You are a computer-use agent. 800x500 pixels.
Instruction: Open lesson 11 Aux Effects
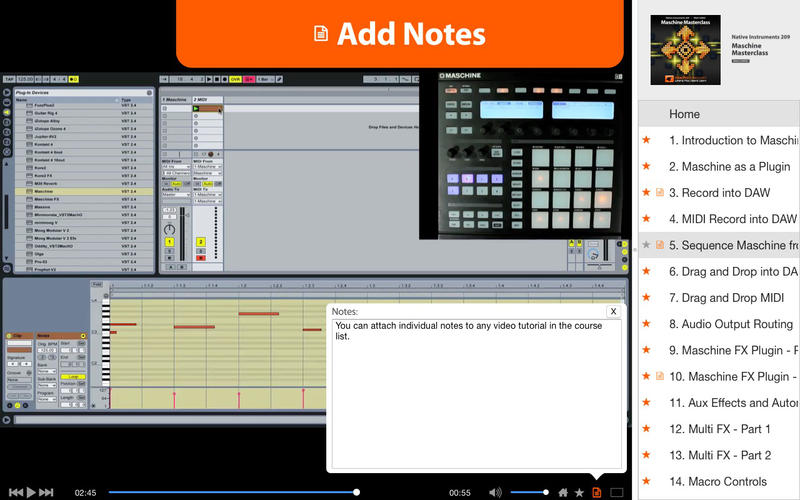tap(734, 403)
